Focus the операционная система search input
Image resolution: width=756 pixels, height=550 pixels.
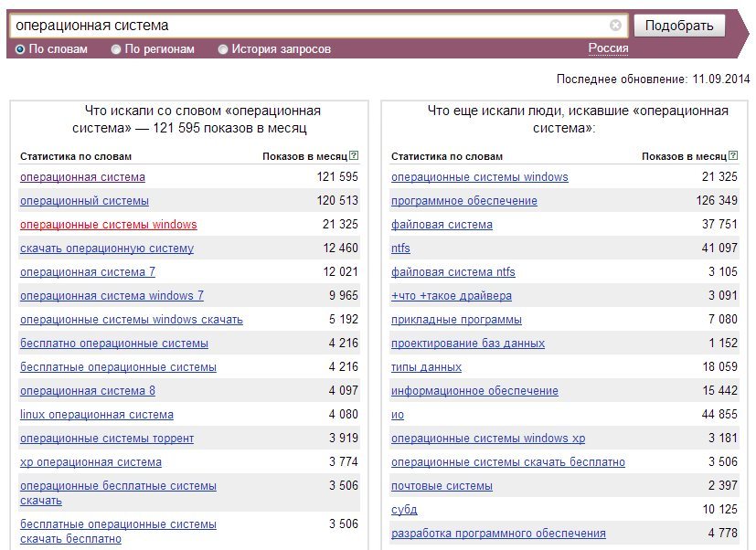pyautogui.click(x=309, y=25)
